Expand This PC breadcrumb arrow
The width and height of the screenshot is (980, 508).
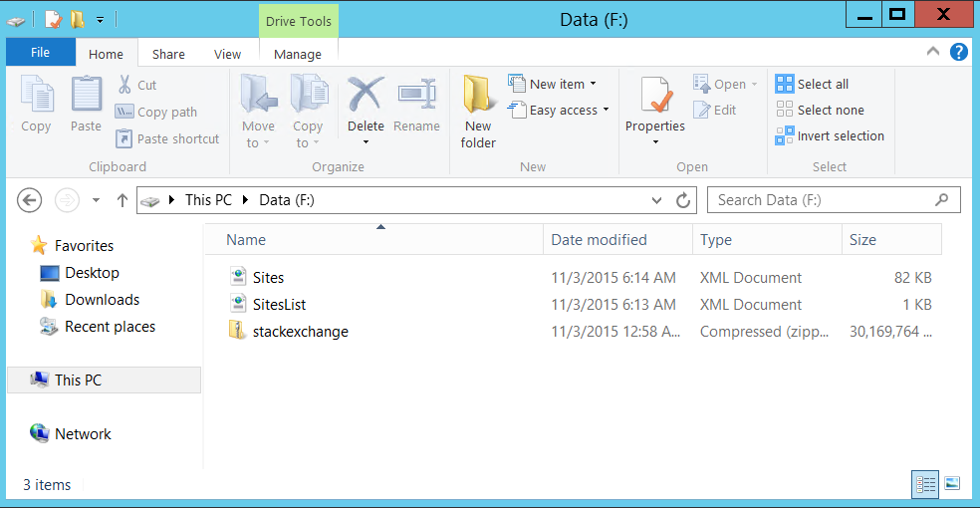click(x=246, y=200)
